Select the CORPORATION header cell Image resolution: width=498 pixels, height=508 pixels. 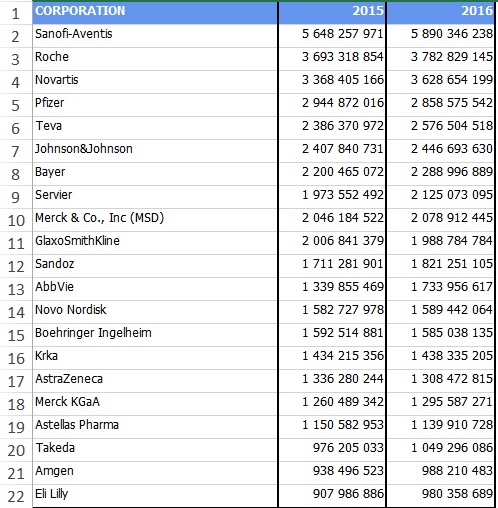click(x=155, y=13)
